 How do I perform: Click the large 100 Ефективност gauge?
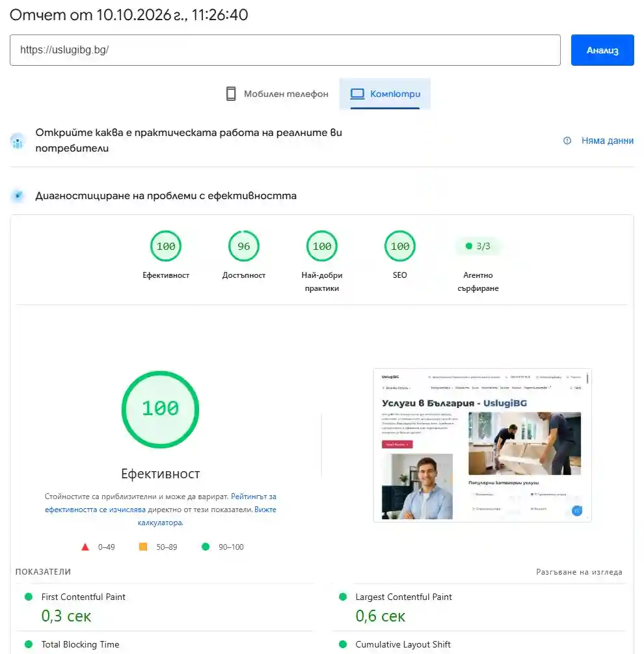coord(161,409)
